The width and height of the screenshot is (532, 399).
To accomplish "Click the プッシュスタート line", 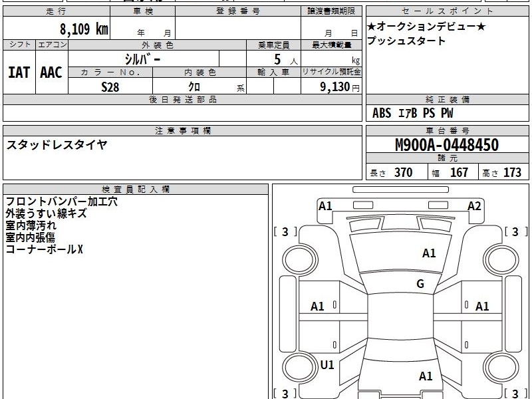I will click(x=406, y=41).
